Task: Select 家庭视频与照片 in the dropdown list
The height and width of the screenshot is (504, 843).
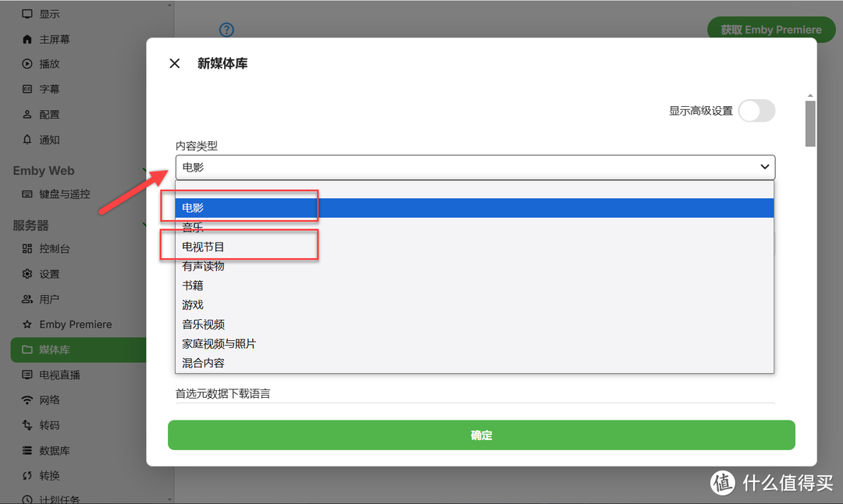Action: [475, 343]
